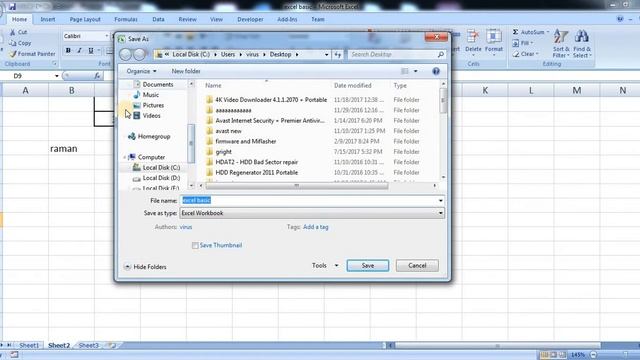
Task: Click the Cut scissors icon
Action: 12,32
